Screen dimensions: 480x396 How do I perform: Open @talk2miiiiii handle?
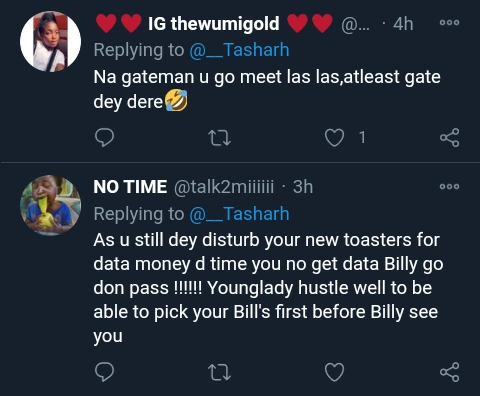(x=224, y=187)
